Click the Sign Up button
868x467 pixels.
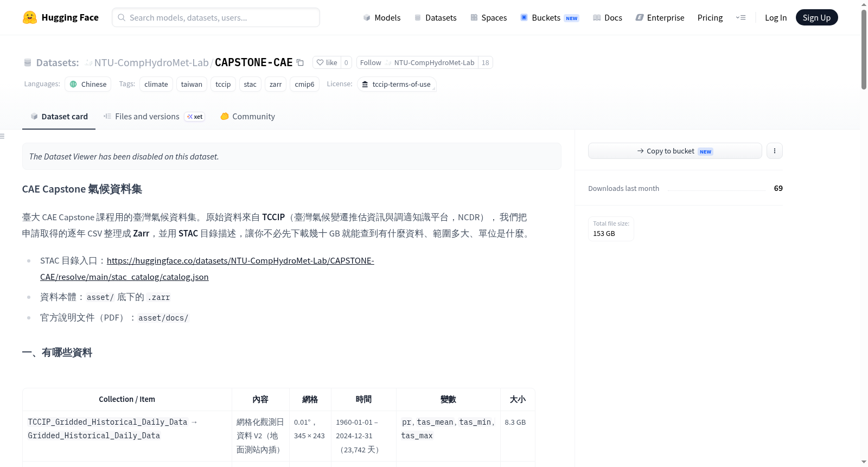(x=816, y=17)
